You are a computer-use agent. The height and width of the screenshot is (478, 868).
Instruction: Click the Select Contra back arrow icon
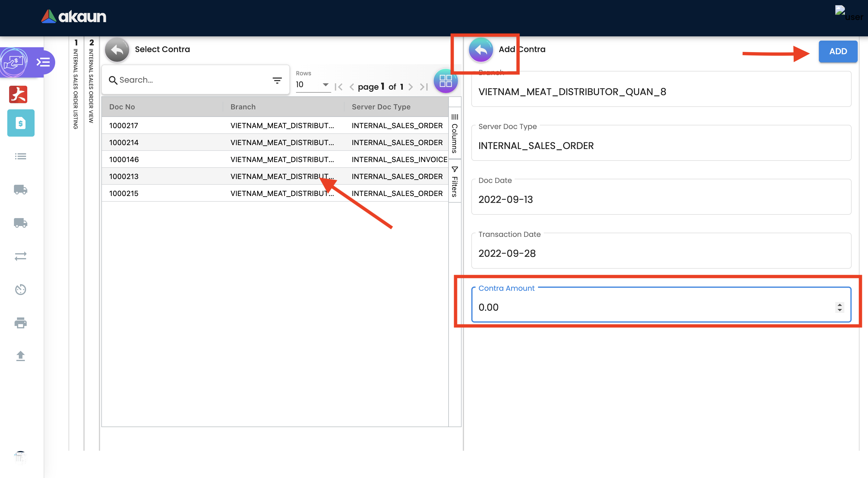[117, 50]
